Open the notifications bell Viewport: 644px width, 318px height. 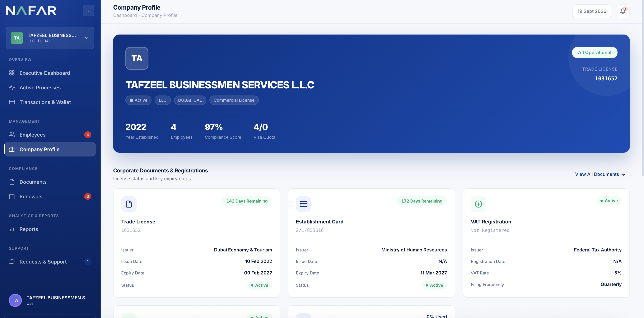(623, 11)
